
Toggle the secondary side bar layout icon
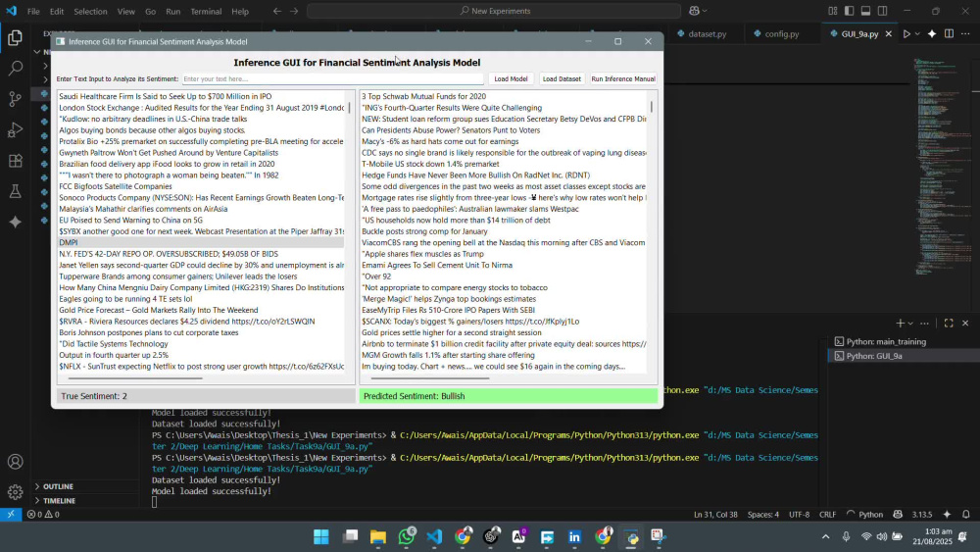click(883, 11)
